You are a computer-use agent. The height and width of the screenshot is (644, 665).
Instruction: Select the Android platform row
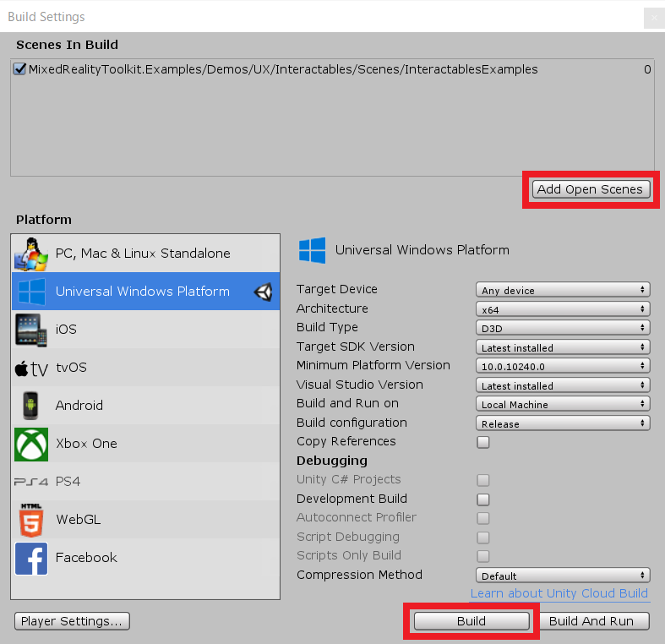point(145,405)
